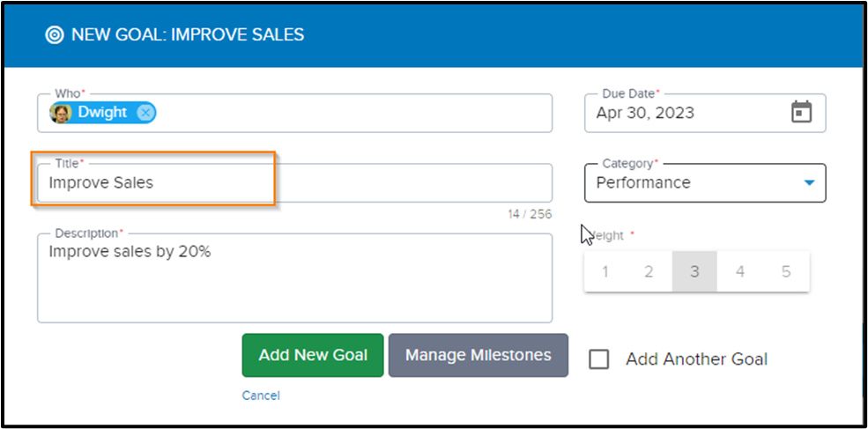868x429 pixels.
Task: Expand the Category dropdown arrow
Action: tap(809, 182)
